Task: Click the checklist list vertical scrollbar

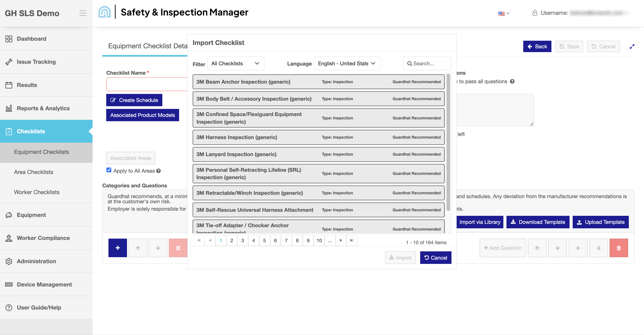Action: (448, 142)
